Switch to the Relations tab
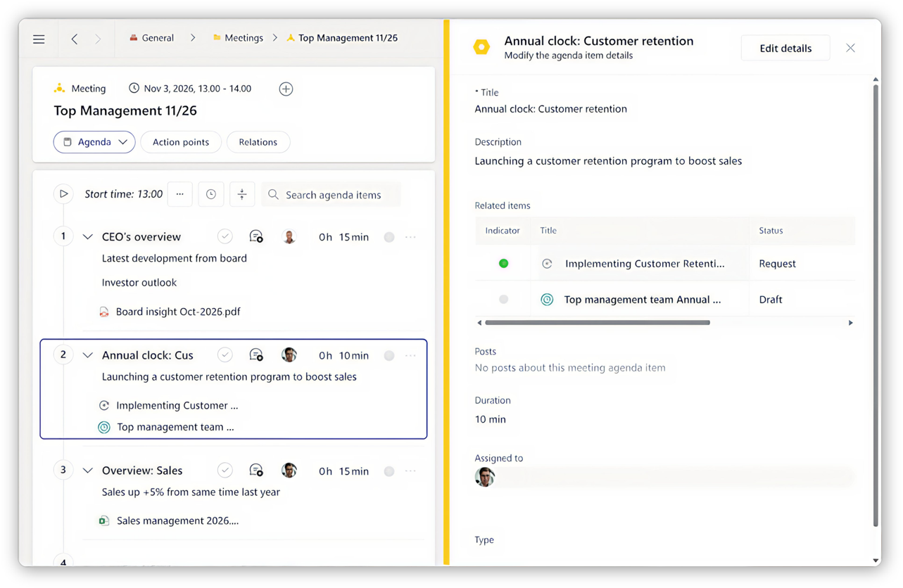This screenshot has height=588, width=903. coord(258,142)
